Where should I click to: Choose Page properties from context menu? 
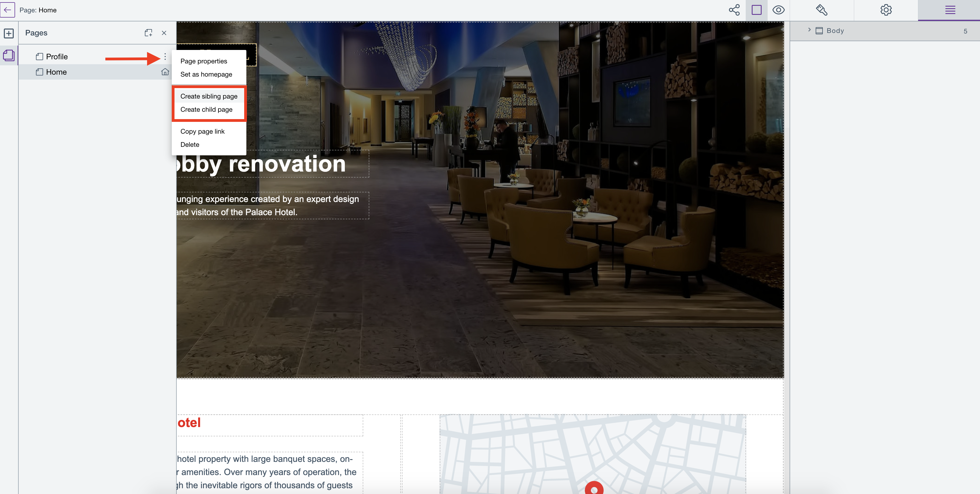(x=204, y=61)
